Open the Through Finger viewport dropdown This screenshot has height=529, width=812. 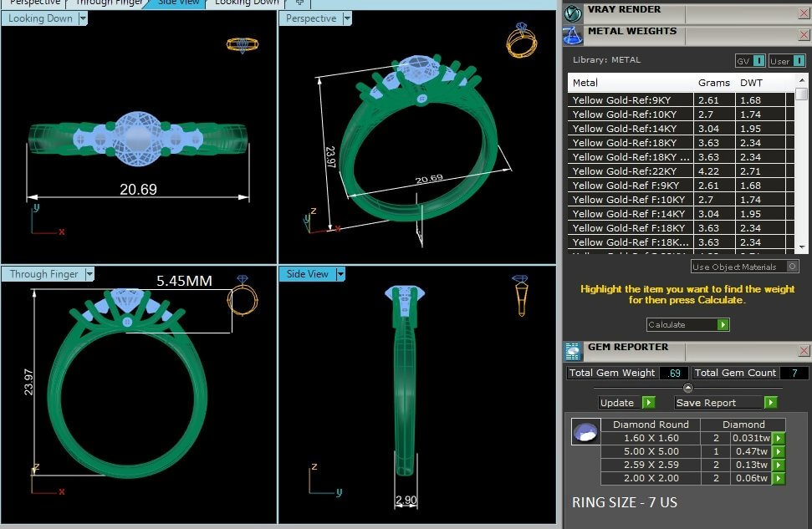pyautogui.click(x=89, y=274)
